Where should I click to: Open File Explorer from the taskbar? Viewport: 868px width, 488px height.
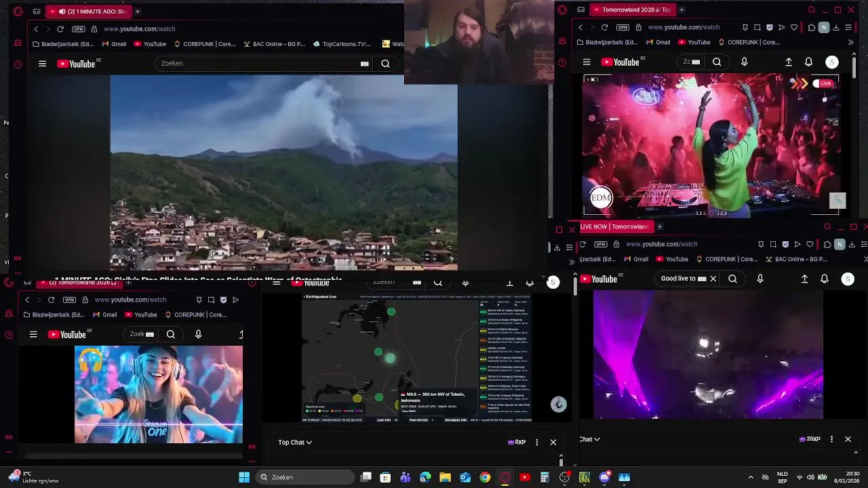pos(445,477)
